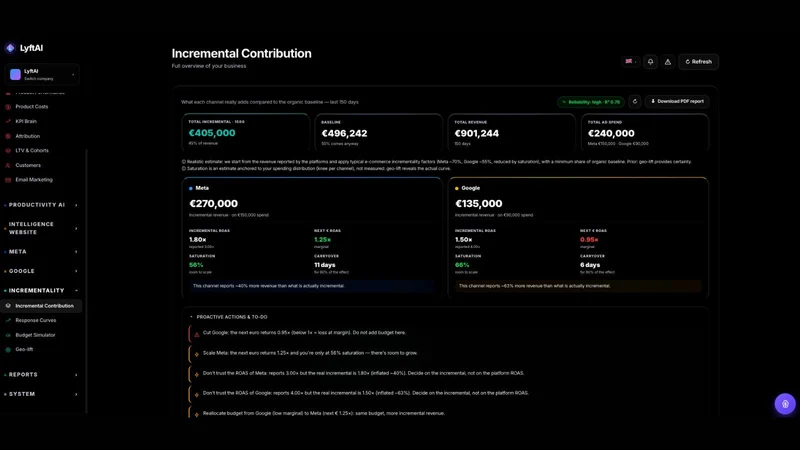This screenshot has width=800, height=450.
Task: Click the Scale Meta action icon
Action: 196,355
